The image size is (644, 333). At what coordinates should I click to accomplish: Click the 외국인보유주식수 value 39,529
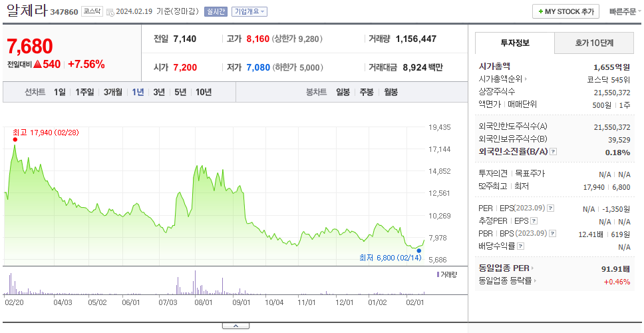[619, 140]
